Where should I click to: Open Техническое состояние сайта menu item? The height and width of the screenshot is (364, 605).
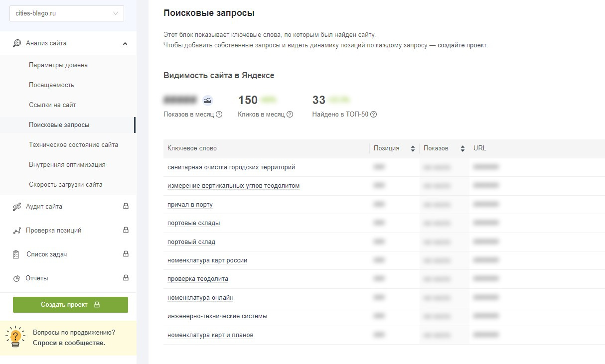pyautogui.click(x=74, y=145)
